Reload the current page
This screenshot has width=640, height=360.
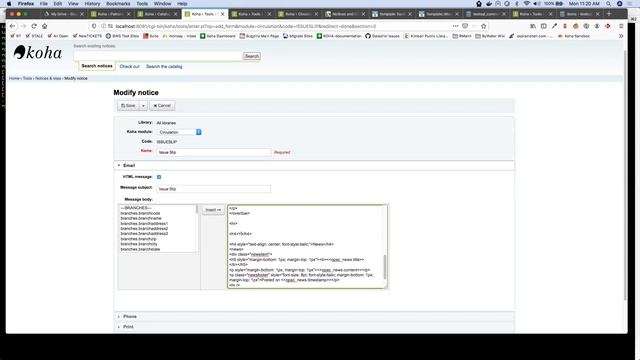click(x=34, y=26)
